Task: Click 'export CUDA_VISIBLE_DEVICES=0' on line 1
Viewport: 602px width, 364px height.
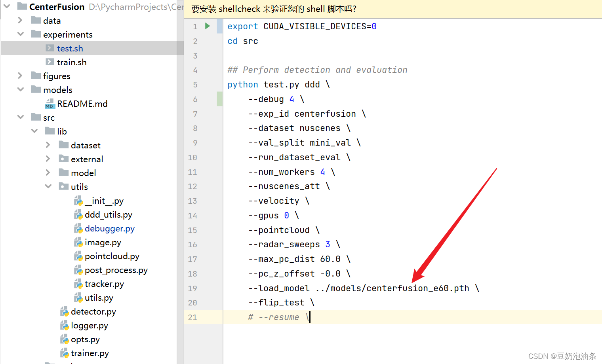Action: 302,27
